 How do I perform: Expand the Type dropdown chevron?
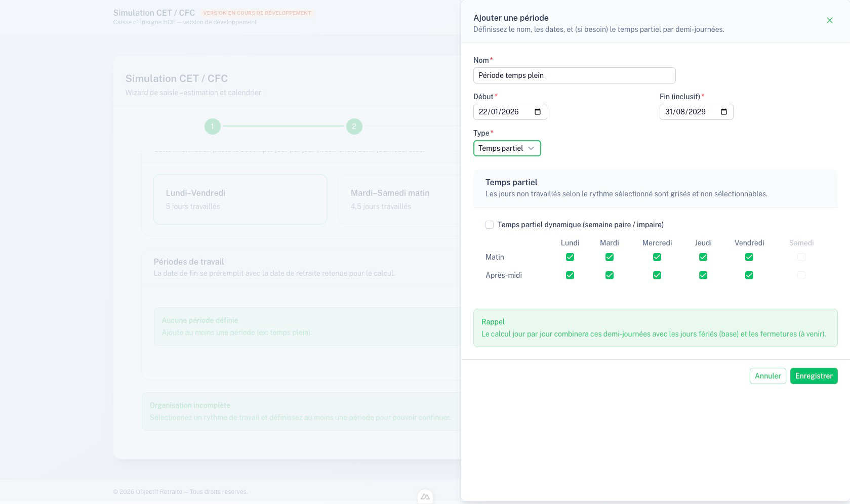coord(531,148)
